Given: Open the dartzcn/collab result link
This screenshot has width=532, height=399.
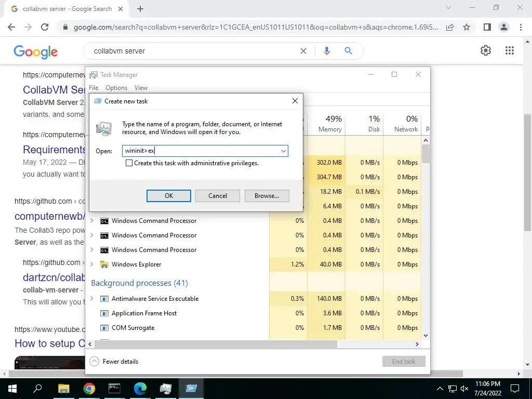Looking at the screenshot, I should (54, 277).
